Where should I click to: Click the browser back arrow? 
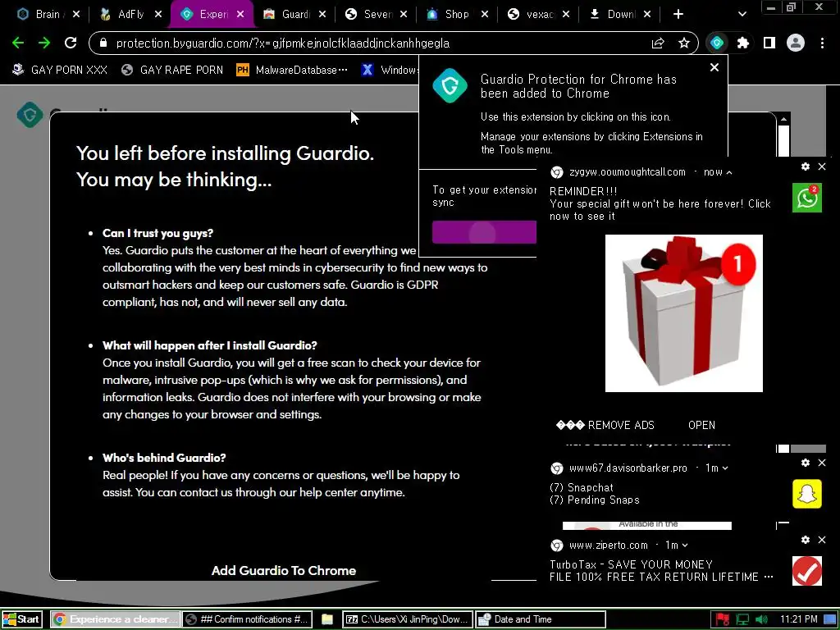pyautogui.click(x=18, y=43)
